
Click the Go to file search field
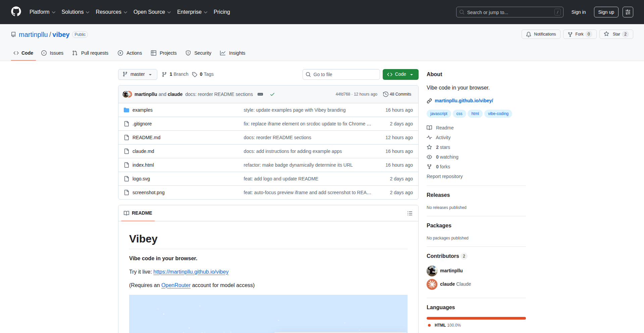[x=341, y=74]
